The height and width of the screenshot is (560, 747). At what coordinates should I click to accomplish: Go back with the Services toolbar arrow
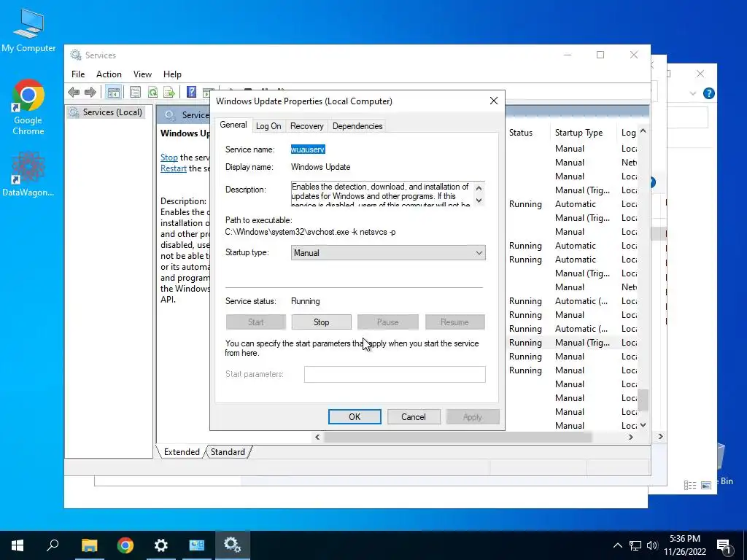click(74, 92)
